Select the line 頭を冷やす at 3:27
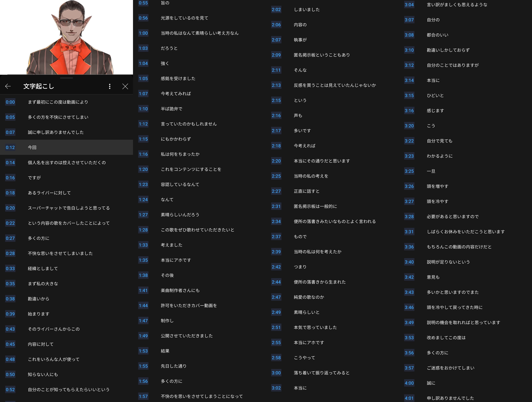This screenshot has width=532, height=402. point(437,202)
